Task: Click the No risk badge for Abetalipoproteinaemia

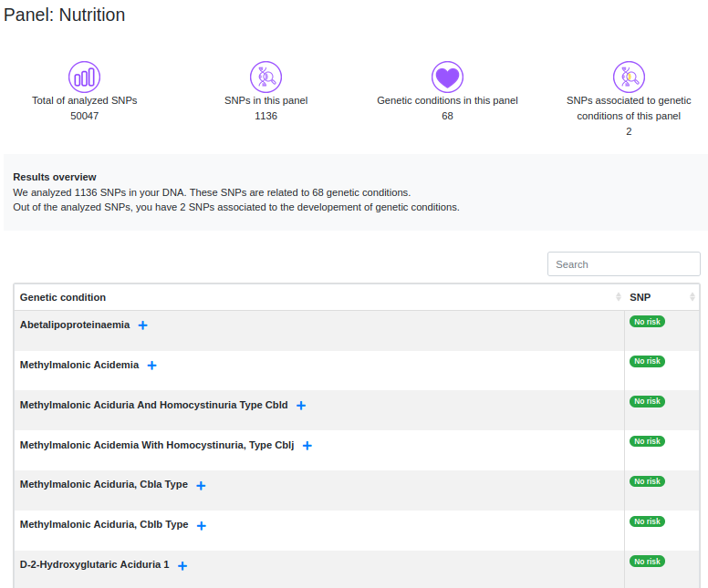Action: click(647, 321)
